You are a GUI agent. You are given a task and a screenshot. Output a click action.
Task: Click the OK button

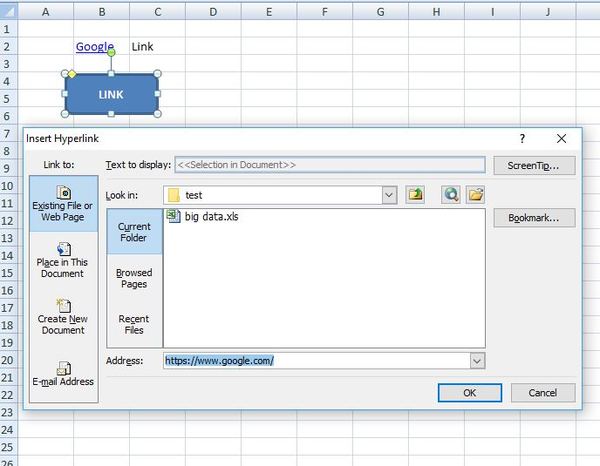(x=470, y=393)
